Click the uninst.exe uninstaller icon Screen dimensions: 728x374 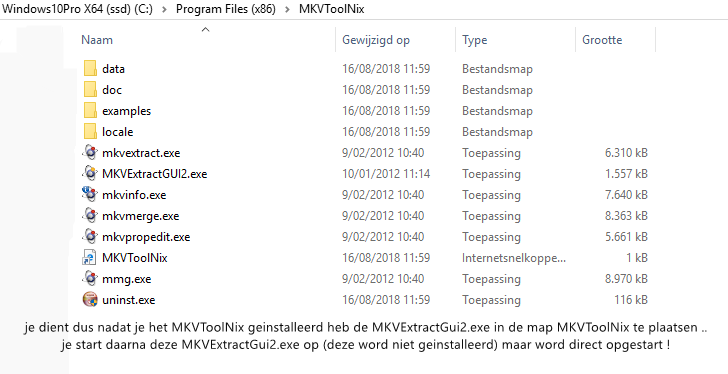90,299
